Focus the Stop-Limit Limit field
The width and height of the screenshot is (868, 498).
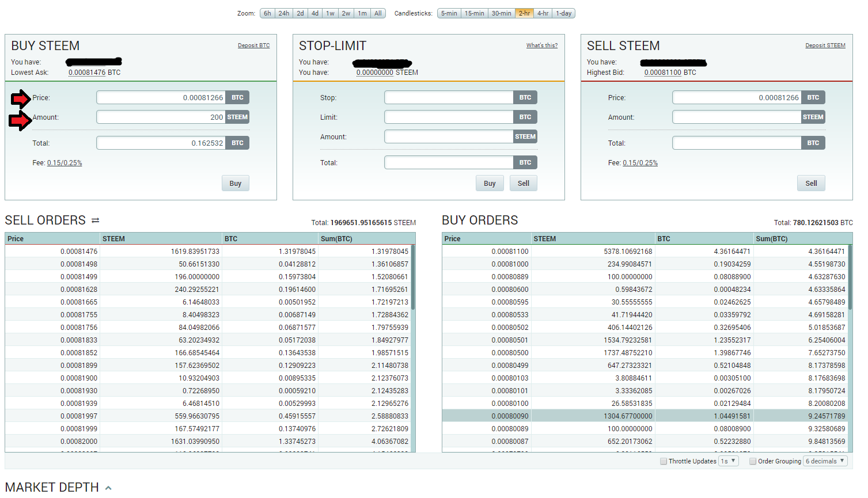click(x=449, y=117)
